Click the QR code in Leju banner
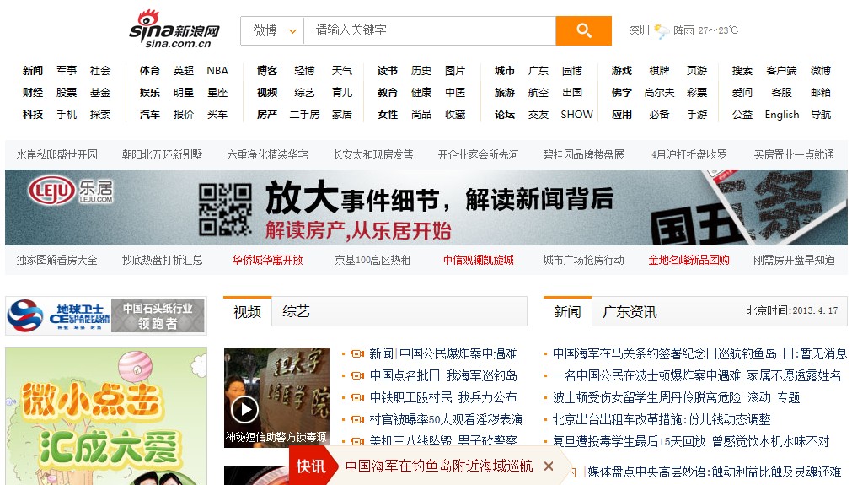Image resolution: width=868 pixels, height=485 pixels. coord(225,207)
